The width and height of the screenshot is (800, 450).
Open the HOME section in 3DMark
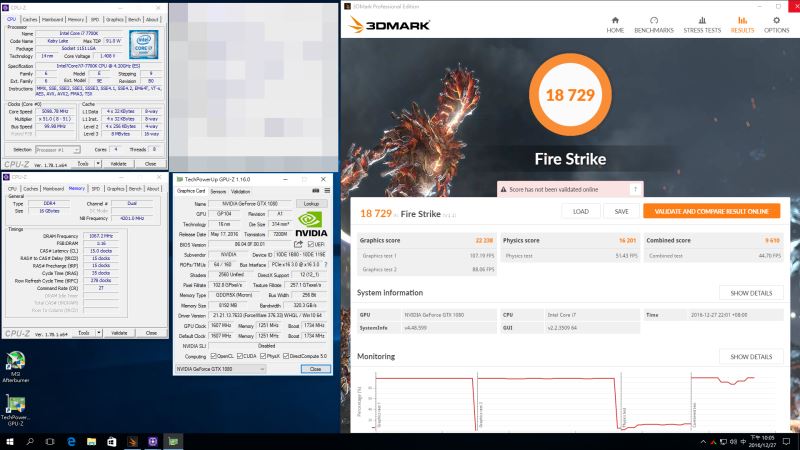pos(615,24)
